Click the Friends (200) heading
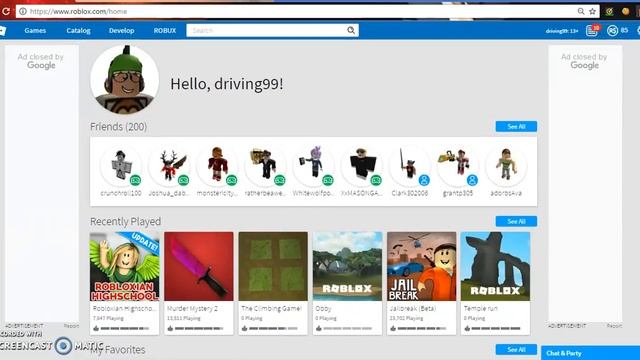The image size is (640, 360). (x=118, y=127)
